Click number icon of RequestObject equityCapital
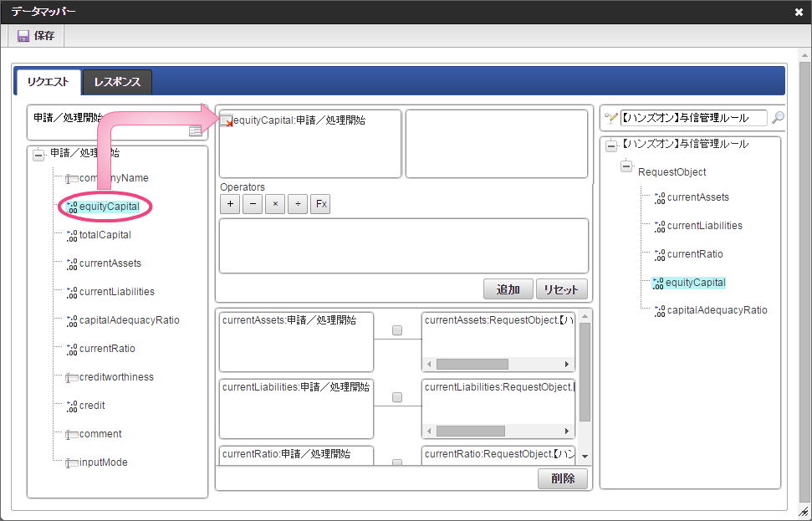Viewport: 812px width, 521px height. tap(658, 283)
